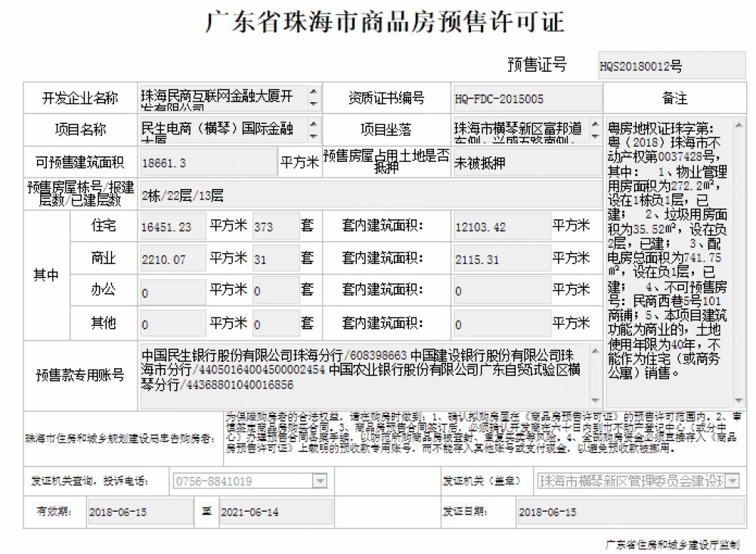
Task: Click the 其他 row label
Action: tap(104, 323)
